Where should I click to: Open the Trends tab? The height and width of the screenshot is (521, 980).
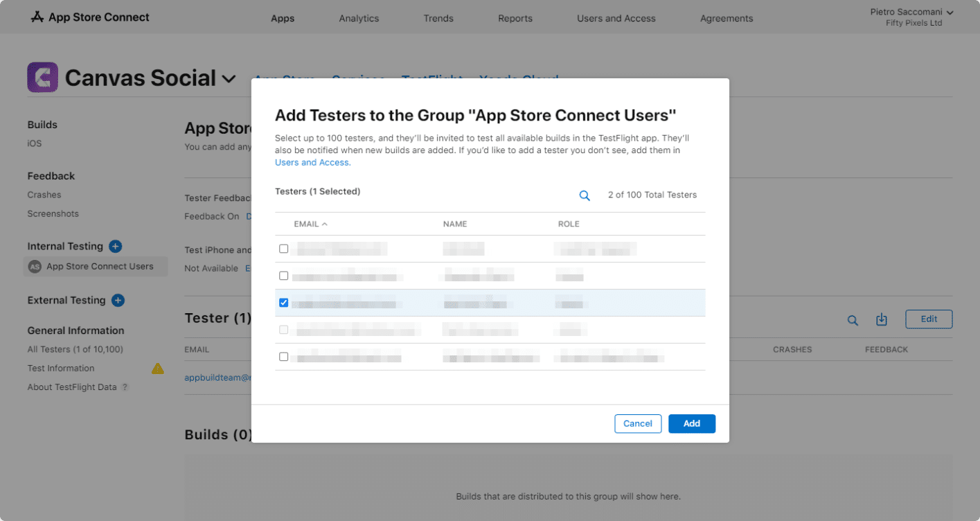(438, 19)
